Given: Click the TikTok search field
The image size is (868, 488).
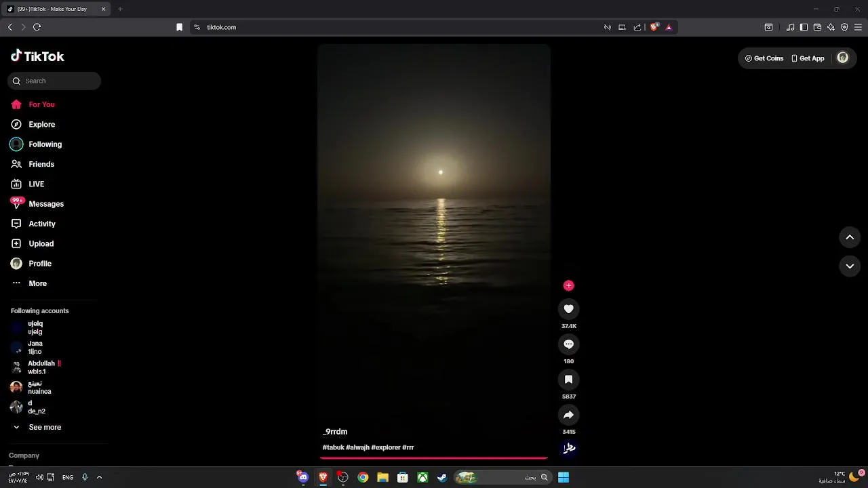Looking at the screenshot, I should click(x=54, y=81).
